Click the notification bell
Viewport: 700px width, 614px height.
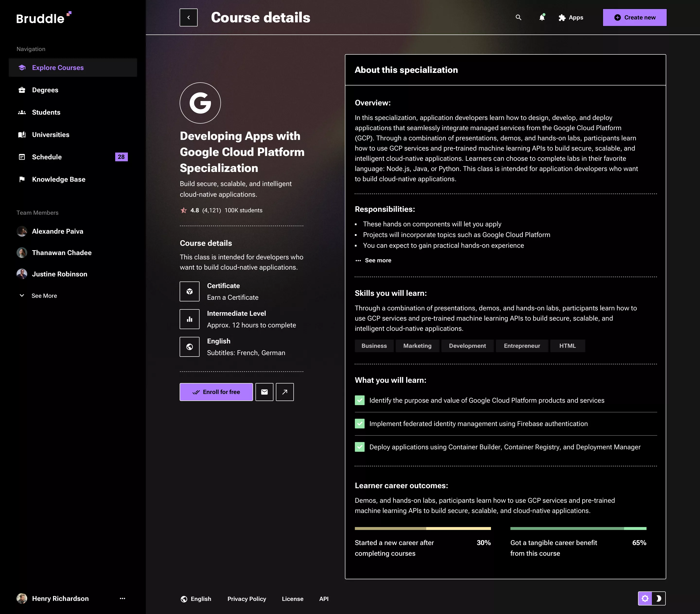542,17
